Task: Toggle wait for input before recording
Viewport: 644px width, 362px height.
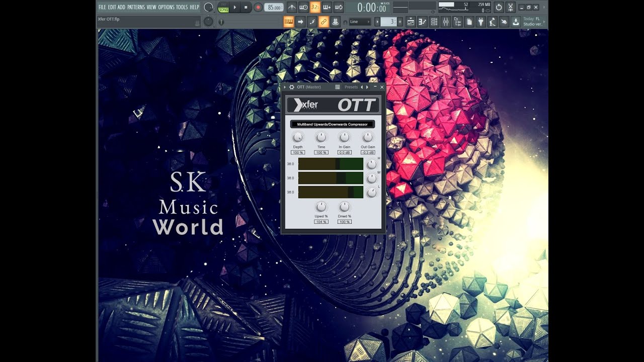Action: [x=303, y=7]
